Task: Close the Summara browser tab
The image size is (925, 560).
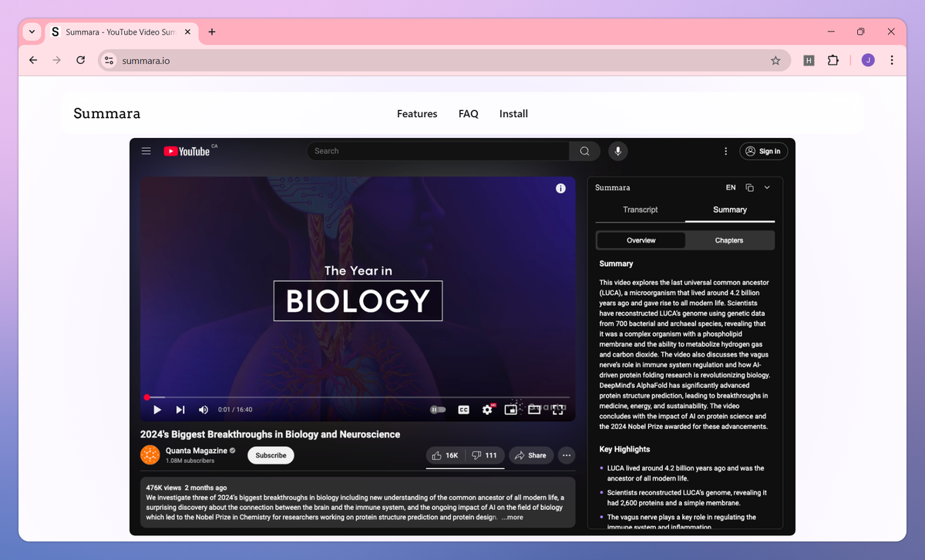Action: pos(188,32)
